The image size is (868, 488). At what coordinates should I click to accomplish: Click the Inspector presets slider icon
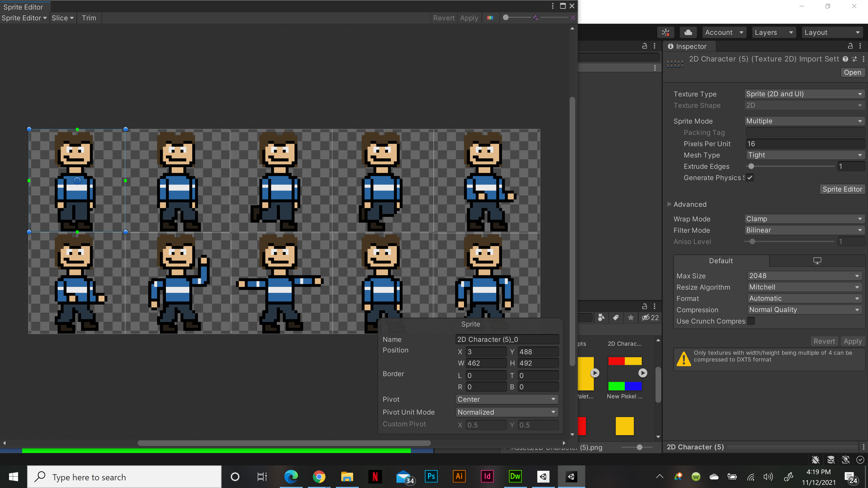click(x=854, y=59)
